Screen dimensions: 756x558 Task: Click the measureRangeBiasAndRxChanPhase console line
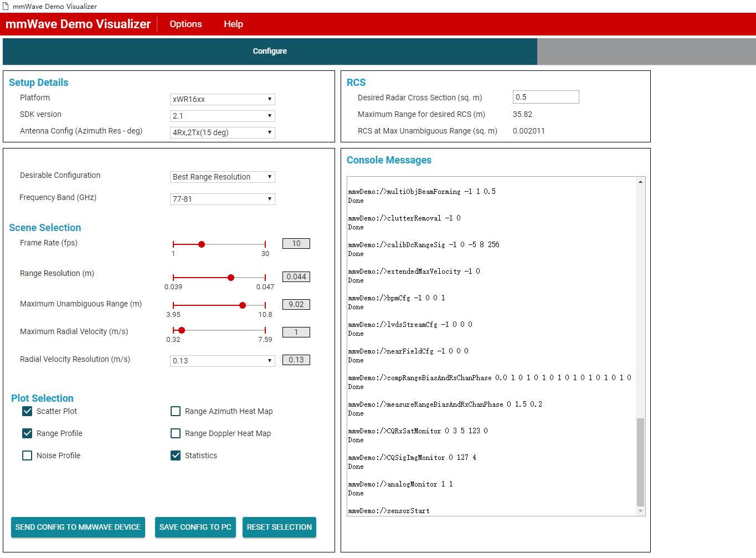click(x=445, y=405)
